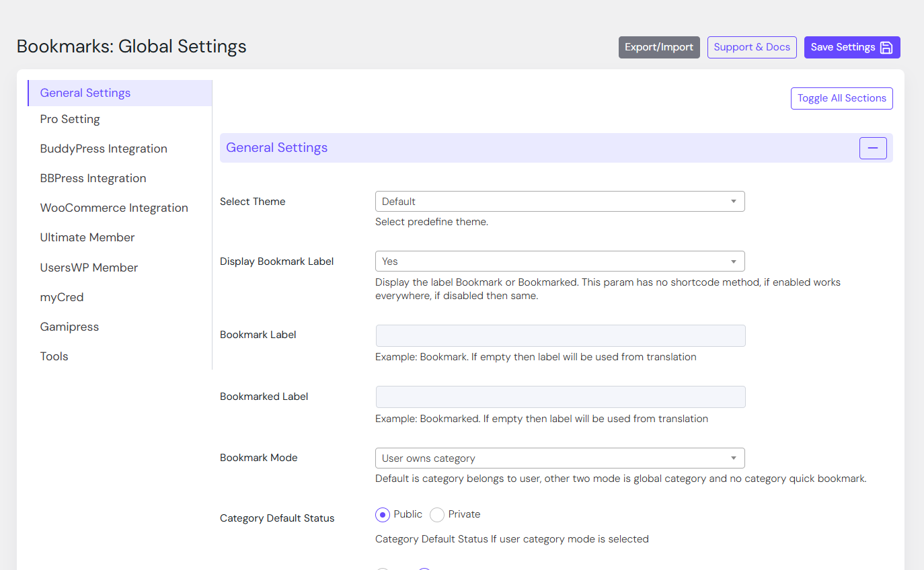Open the BBPress Integration tab

click(93, 178)
